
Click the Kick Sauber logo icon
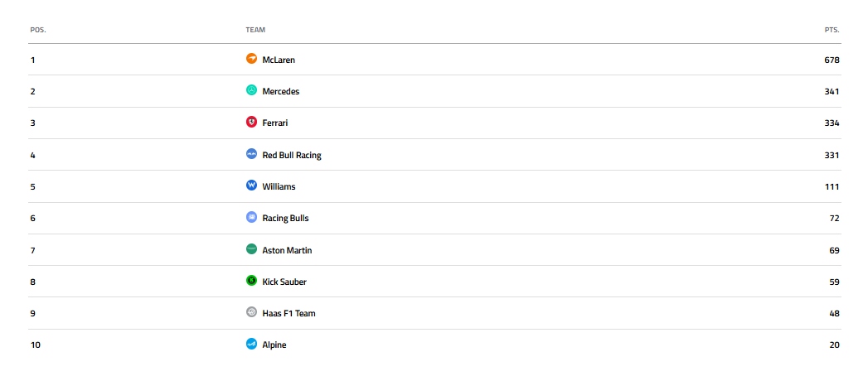click(251, 282)
